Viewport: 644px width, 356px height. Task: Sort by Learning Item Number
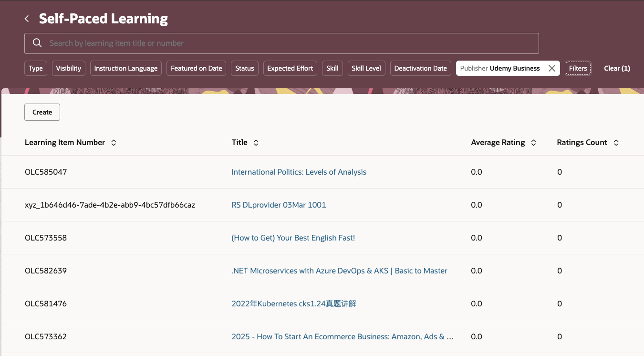pyautogui.click(x=114, y=143)
